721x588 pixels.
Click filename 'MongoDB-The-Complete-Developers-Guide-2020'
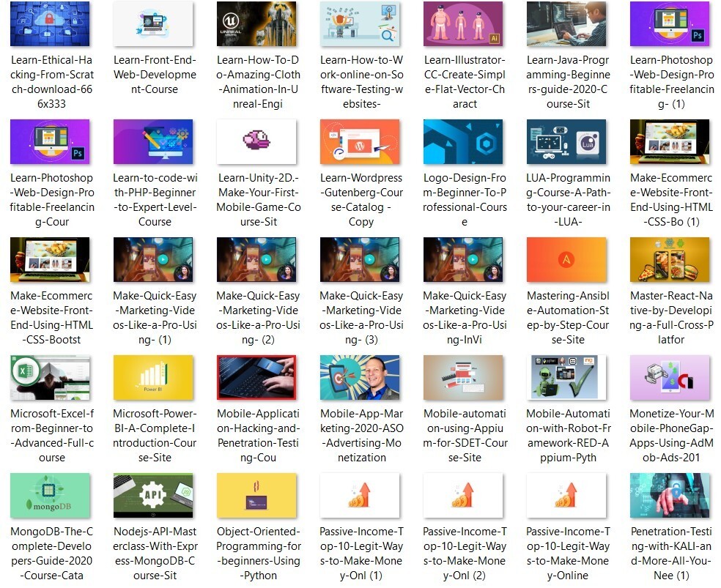click(51, 554)
